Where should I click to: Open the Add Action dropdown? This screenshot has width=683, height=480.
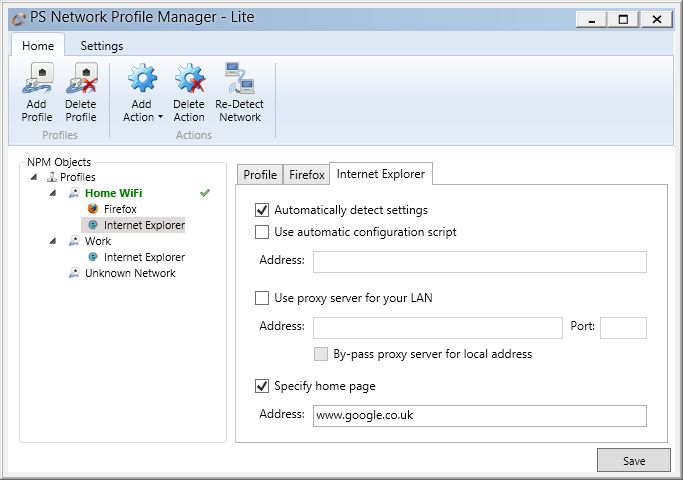pyautogui.click(x=142, y=117)
